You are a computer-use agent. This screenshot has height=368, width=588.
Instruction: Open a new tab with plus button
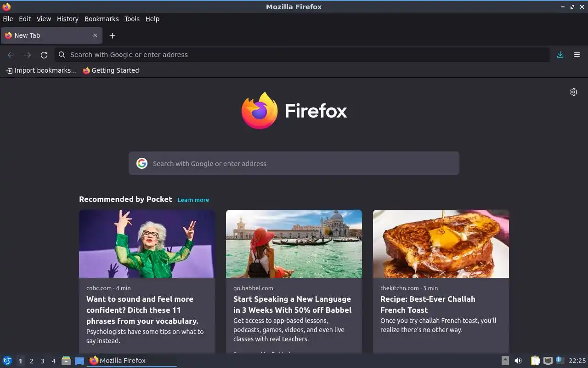point(112,35)
